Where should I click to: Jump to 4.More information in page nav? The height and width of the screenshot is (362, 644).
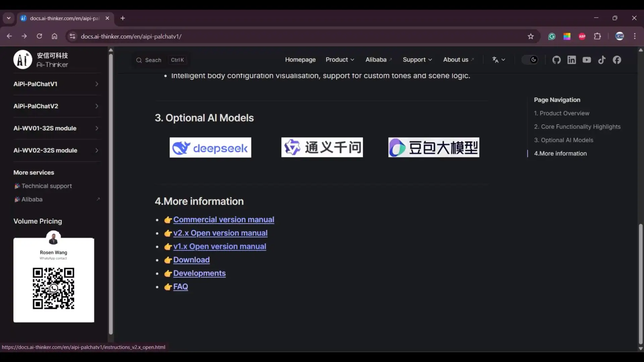click(x=560, y=154)
